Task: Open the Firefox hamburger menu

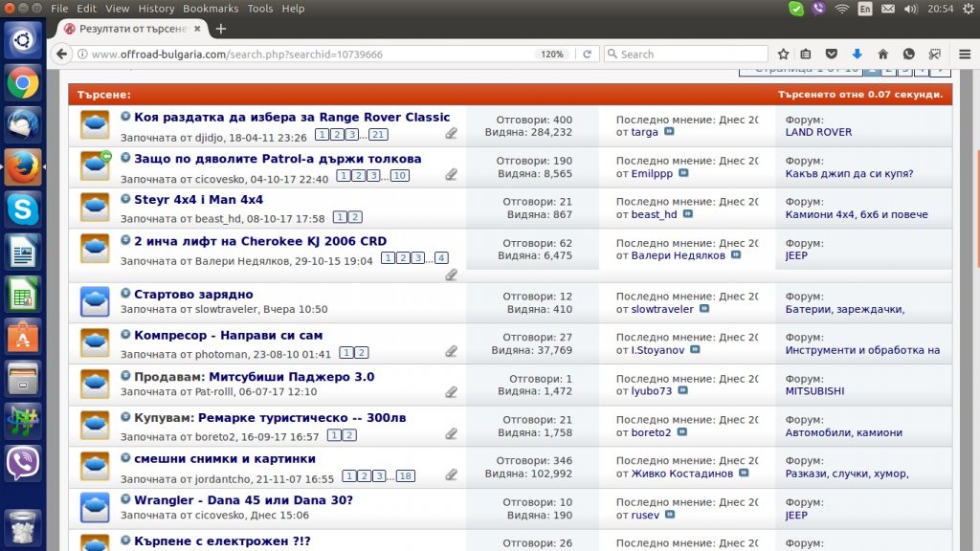Action: tap(965, 55)
